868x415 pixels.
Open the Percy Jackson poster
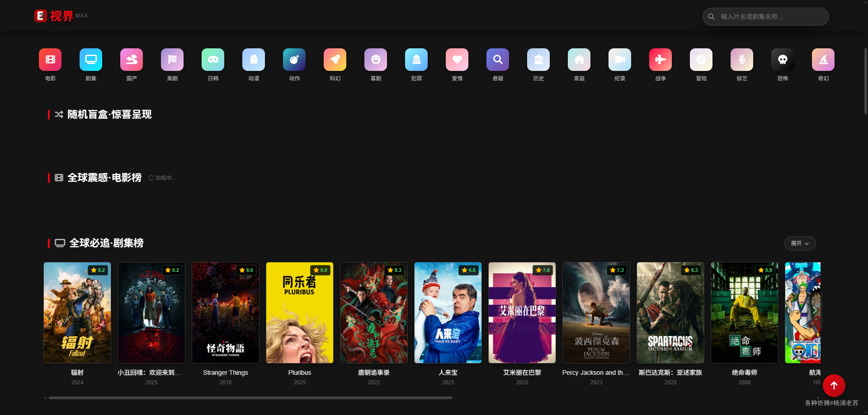[x=596, y=313]
